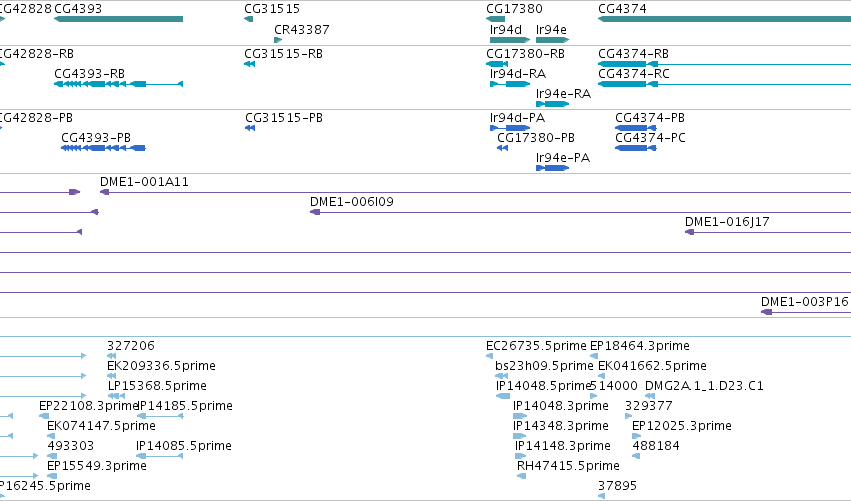Select the Ir94e-PA protein feature
Screen dimensions: 851x501
pos(552,168)
